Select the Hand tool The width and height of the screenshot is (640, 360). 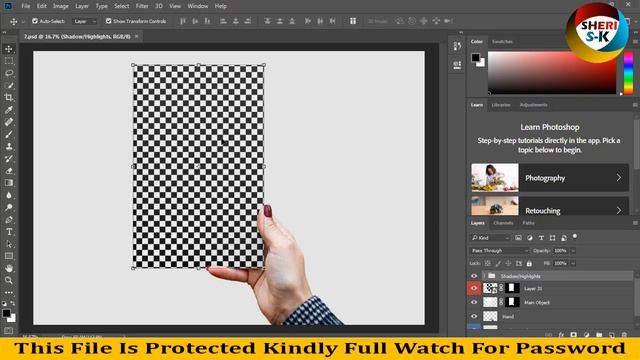coord(9,268)
